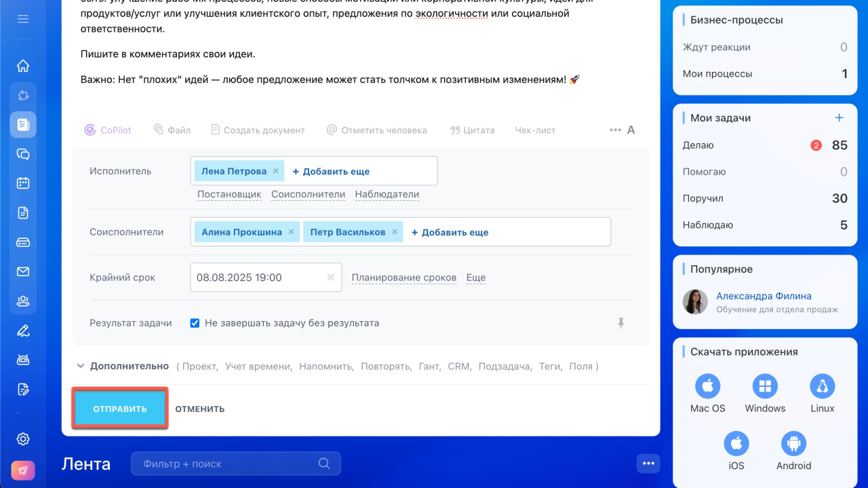The image size is (868, 488).
Task: Open the signature pen icon in sidebar
Action: coord(23,331)
